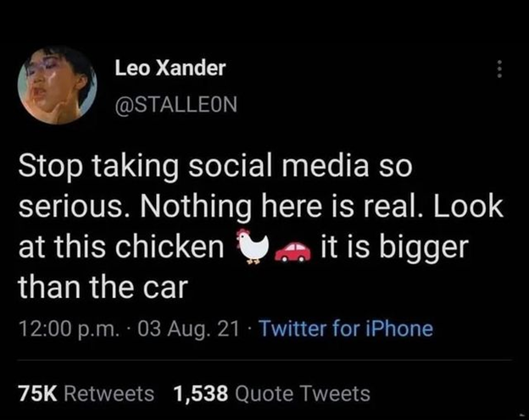Click the tweet line "Stop taking social media so"
This screenshot has width=529, height=420.
pos(215,168)
